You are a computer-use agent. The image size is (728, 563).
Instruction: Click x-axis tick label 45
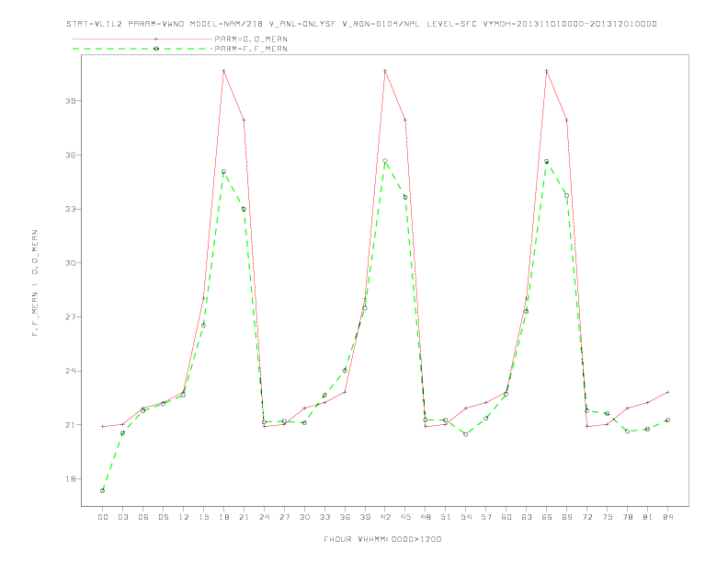tap(405, 517)
